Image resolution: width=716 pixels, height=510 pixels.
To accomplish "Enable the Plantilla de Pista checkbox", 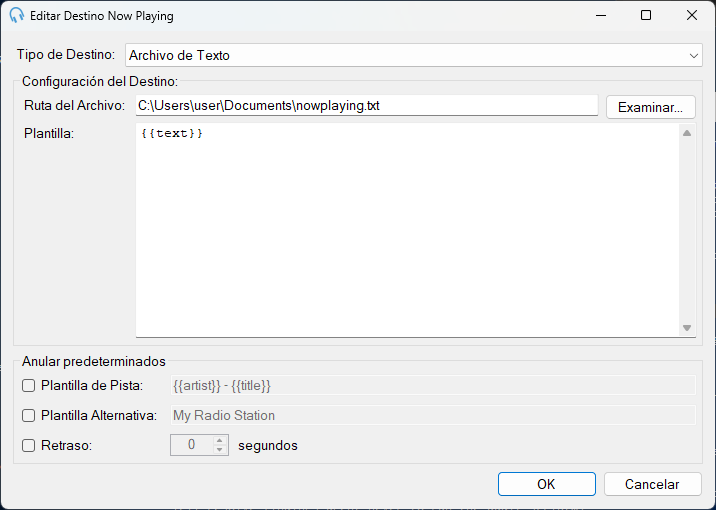I will [x=28, y=386].
